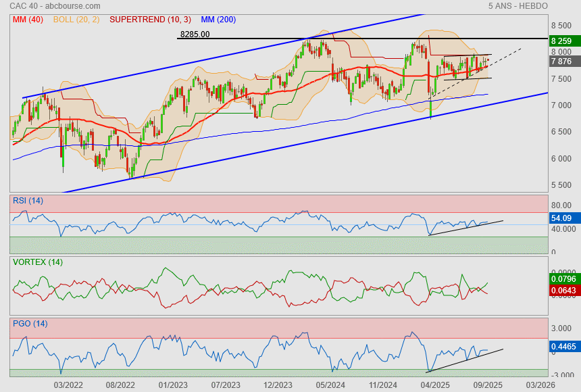
Task: Select the green 8 259 price tag
Action: pyautogui.click(x=561, y=41)
